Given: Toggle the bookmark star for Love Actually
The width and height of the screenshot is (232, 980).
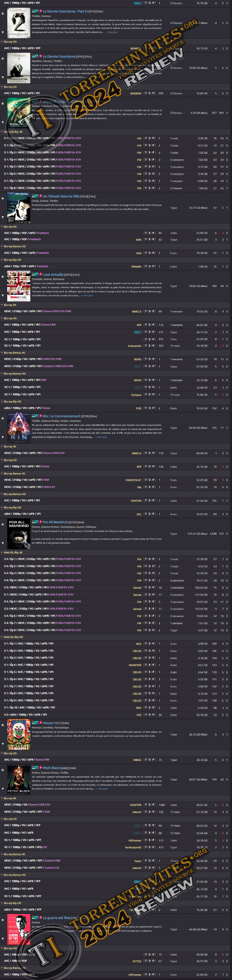Looking at the screenshot, I should (3, 277).
